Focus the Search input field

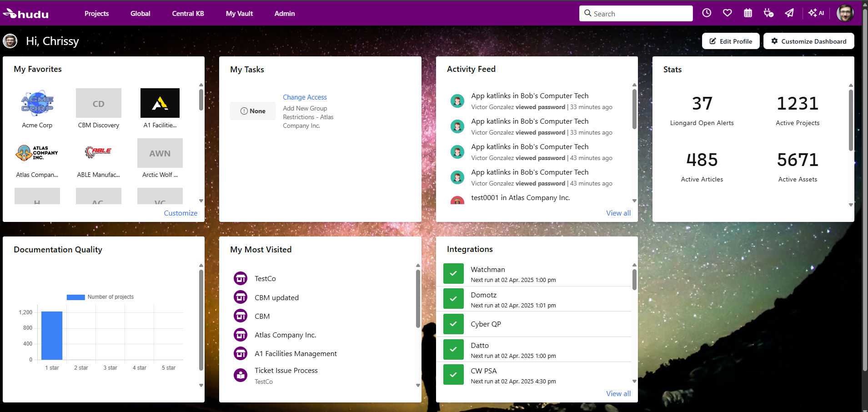click(636, 14)
